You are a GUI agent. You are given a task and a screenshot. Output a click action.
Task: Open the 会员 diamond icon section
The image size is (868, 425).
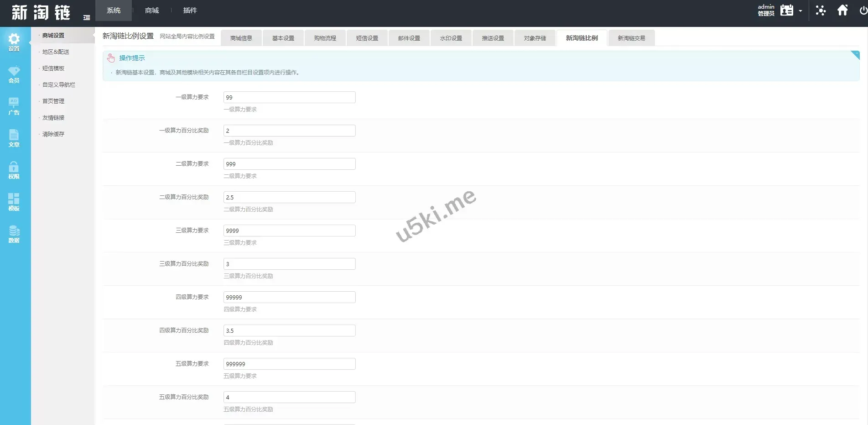14,74
